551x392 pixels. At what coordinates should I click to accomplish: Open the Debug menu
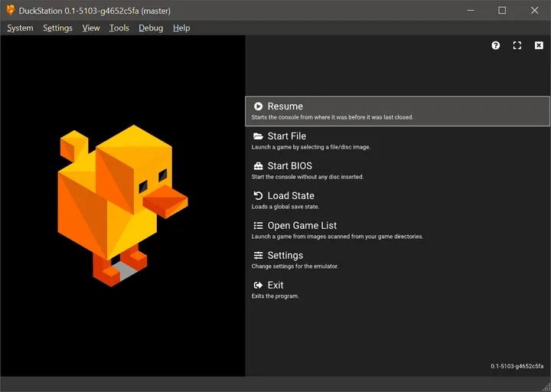151,28
